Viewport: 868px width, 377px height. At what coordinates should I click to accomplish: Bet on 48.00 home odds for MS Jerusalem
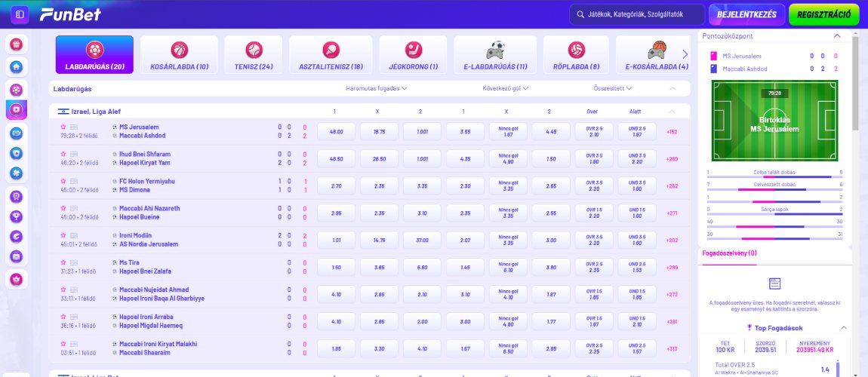coord(336,131)
